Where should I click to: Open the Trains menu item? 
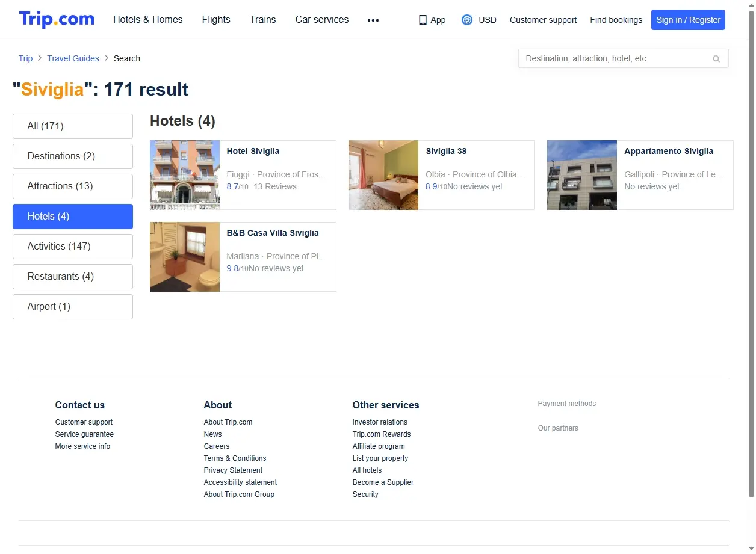coord(263,20)
